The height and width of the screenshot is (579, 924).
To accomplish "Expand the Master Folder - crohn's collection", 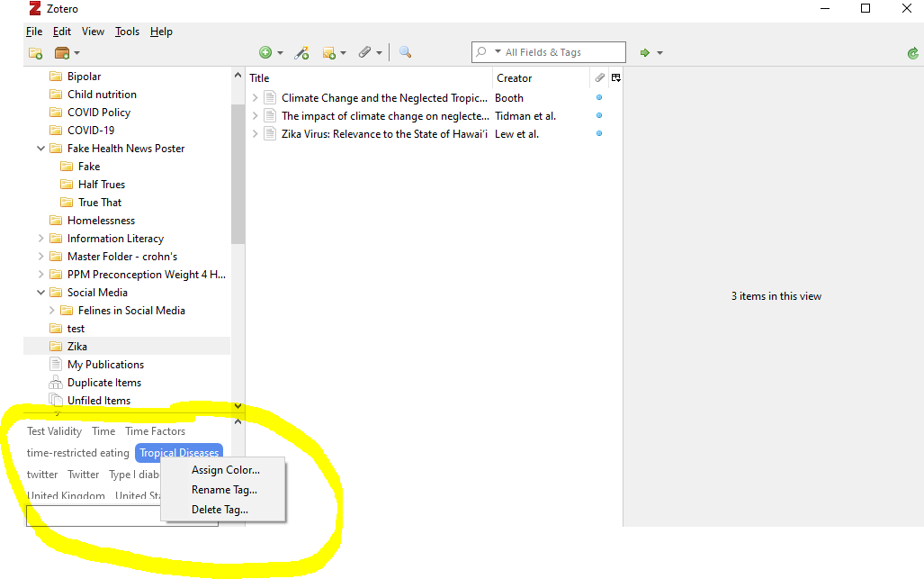I will click(40, 257).
